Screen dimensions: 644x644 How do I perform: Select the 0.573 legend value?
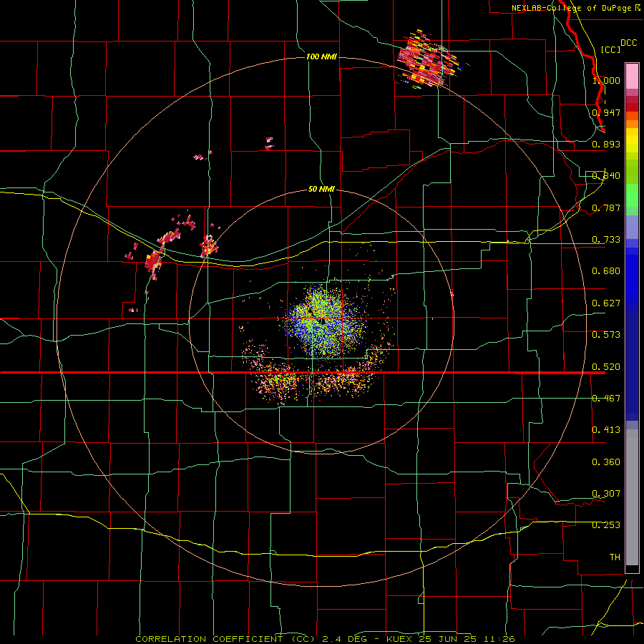[606, 335]
